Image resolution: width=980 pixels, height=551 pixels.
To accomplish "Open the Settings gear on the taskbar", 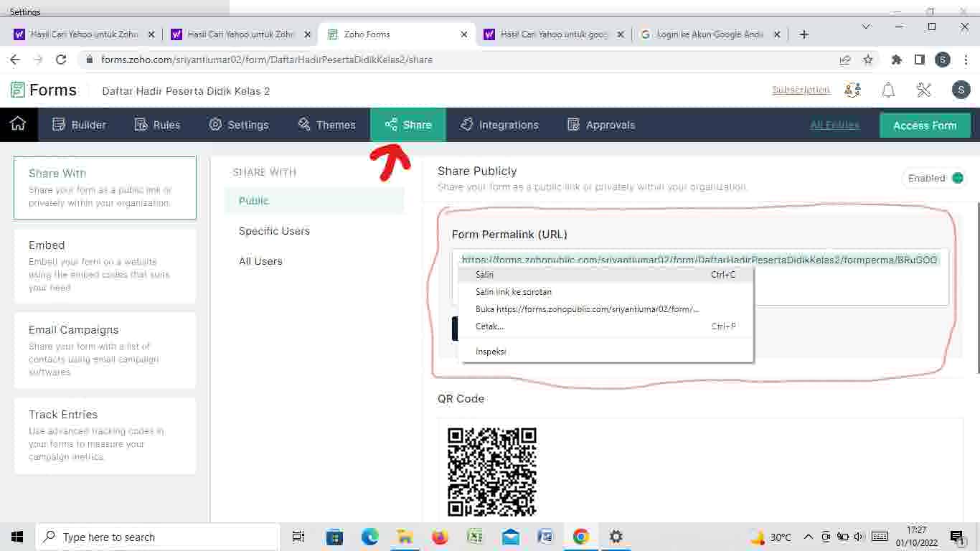I will pyautogui.click(x=616, y=537).
